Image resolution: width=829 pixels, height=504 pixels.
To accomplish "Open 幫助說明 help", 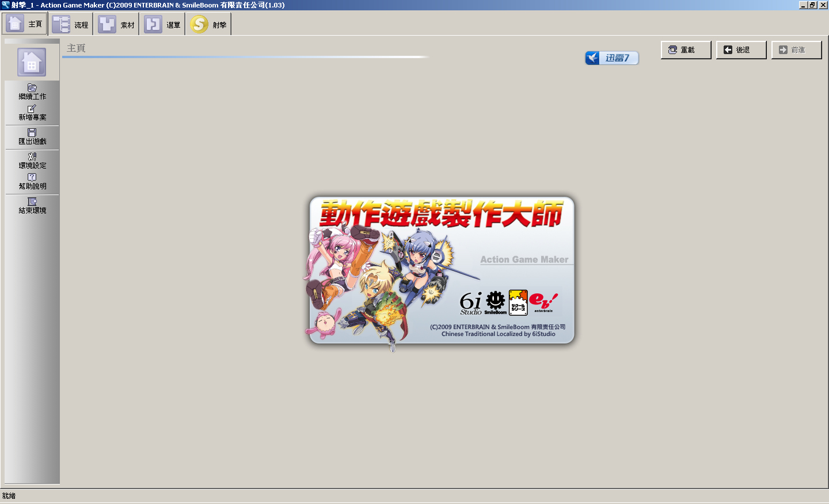I will [32, 182].
